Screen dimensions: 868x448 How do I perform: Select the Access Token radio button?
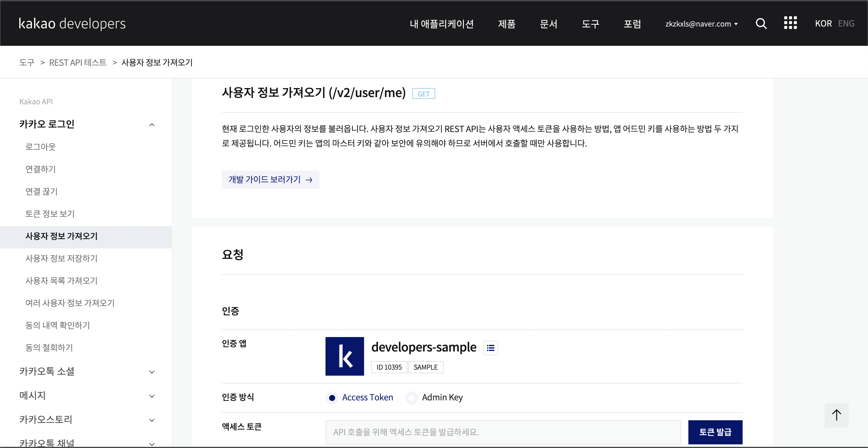pos(332,398)
